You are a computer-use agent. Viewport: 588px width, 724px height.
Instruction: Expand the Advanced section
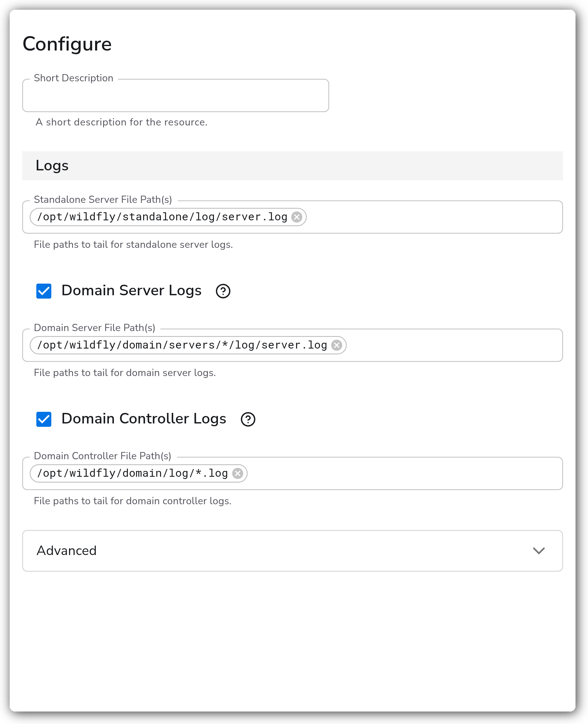click(x=292, y=551)
